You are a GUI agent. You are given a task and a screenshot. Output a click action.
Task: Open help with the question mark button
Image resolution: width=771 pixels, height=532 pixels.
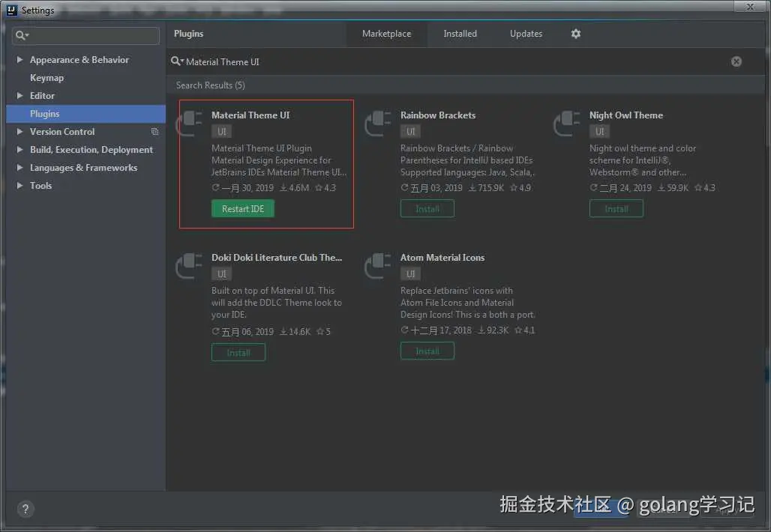click(25, 509)
